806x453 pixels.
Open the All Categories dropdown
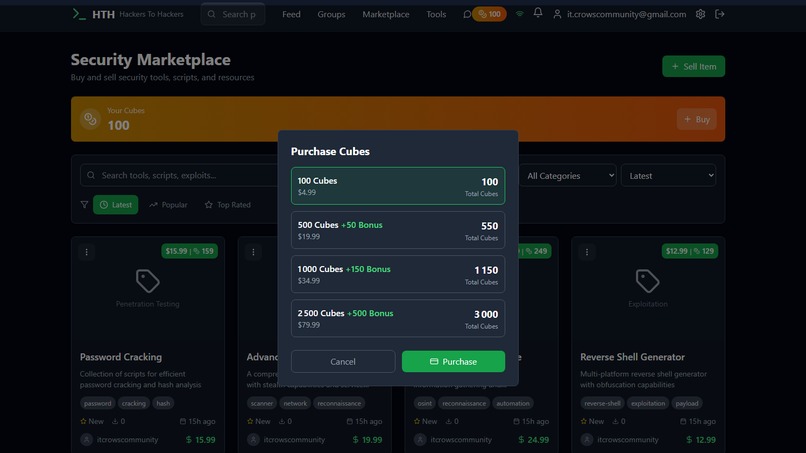(x=569, y=175)
